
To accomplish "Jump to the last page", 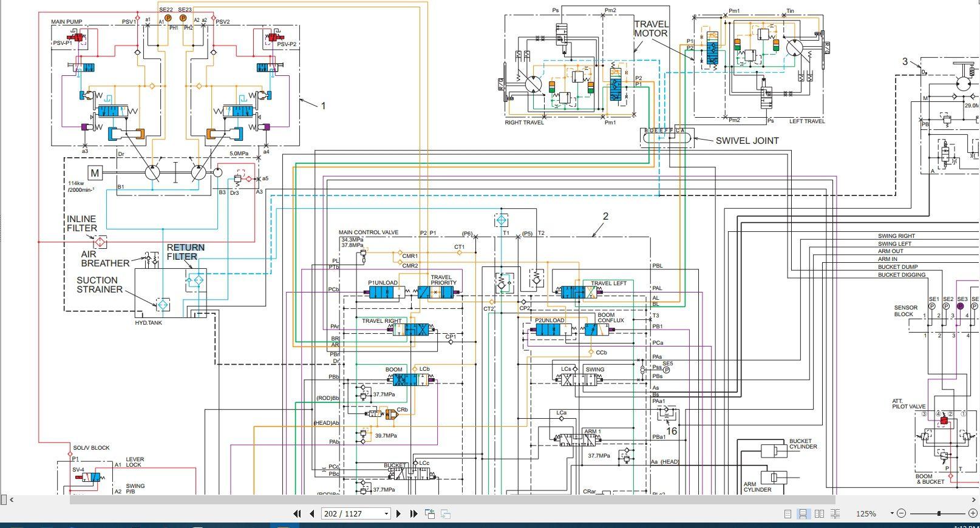I will 413,513.
